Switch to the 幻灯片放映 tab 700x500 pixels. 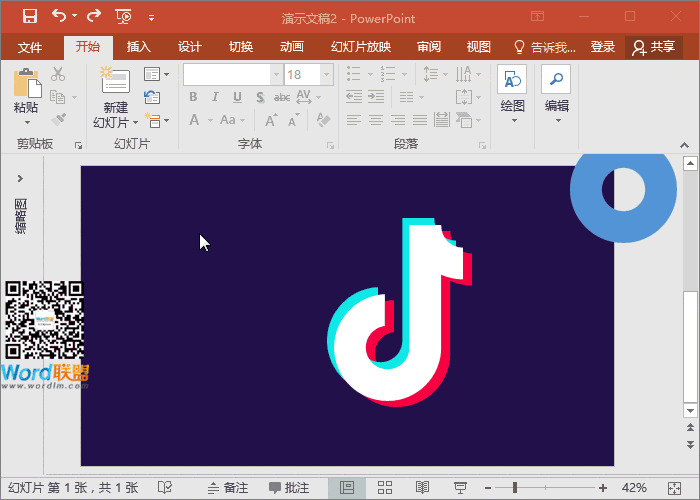click(x=361, y=47)
